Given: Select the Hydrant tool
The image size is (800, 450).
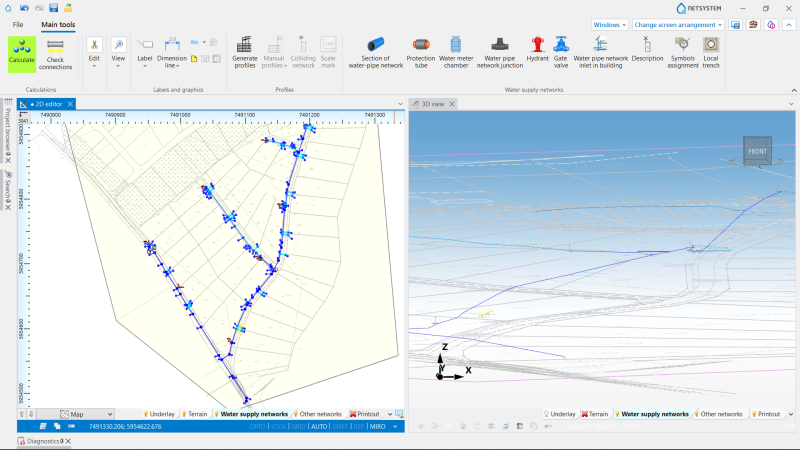Looking at the screenshot, I should [x=537, y=50].
